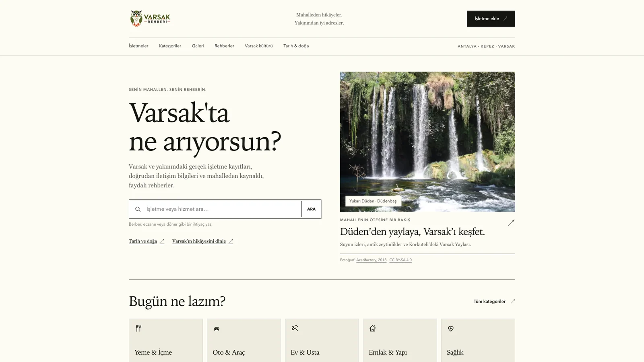Click arrow icon beside Düden'den yaylaya headline
644x362 pixels.
click(511, 223)
